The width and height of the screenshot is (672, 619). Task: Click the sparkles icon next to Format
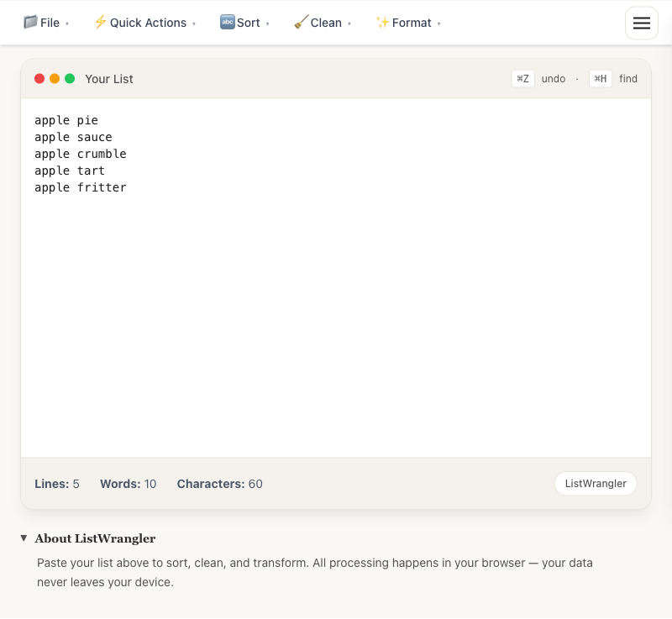(382, 23)
